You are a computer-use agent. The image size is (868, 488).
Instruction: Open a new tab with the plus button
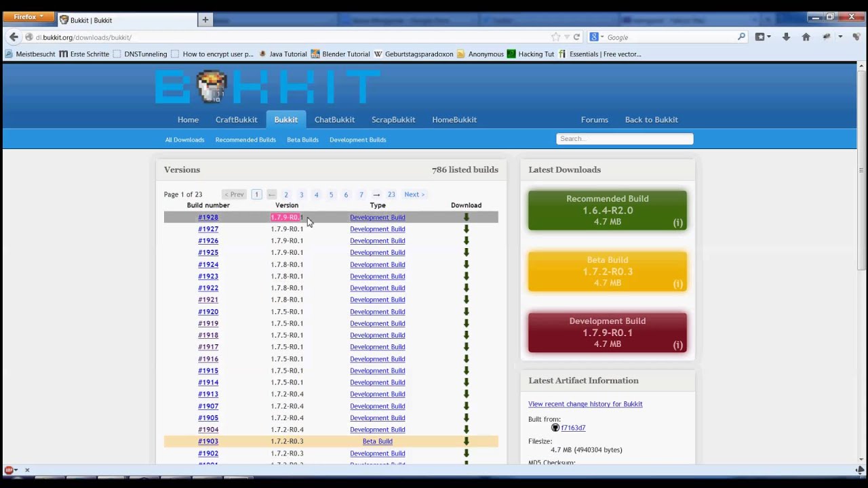coord(205,20)
